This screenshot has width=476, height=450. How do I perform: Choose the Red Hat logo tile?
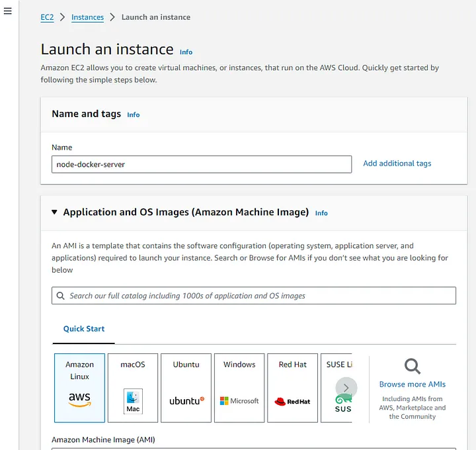coord(292,401)
